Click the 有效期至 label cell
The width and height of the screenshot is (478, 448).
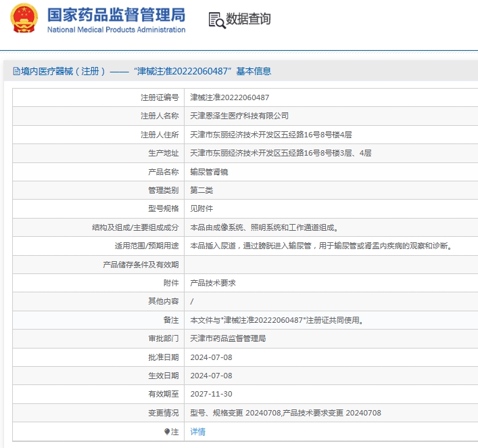[x=99, y=394]
